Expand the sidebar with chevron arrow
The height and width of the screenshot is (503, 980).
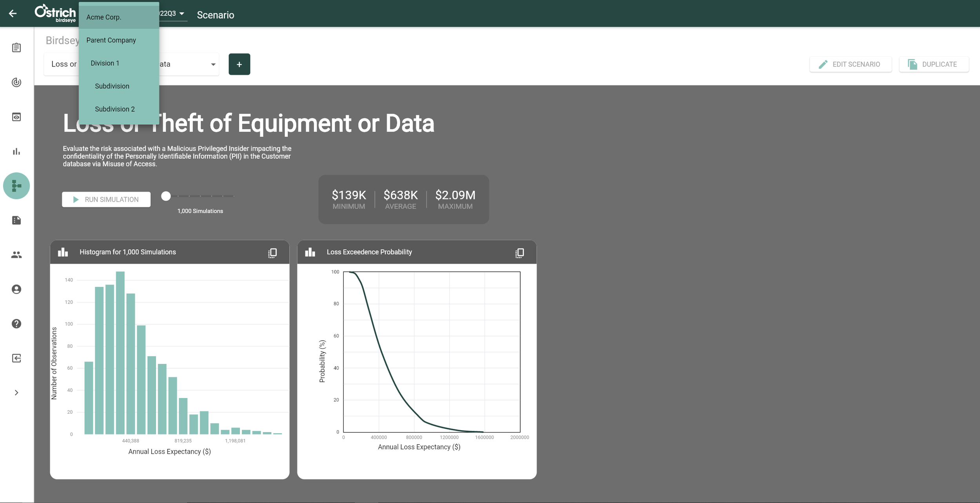(x=16, y=393)
